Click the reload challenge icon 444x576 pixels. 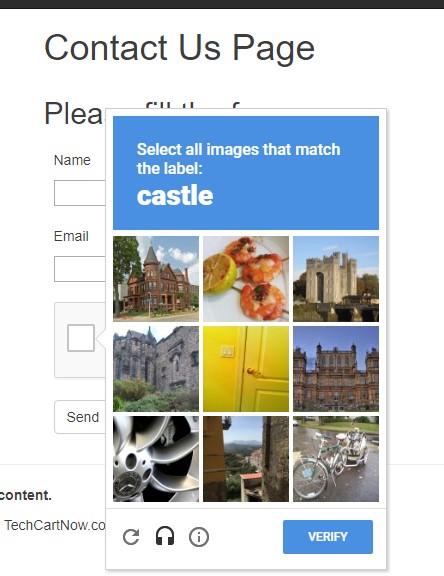tap(131, 537)
